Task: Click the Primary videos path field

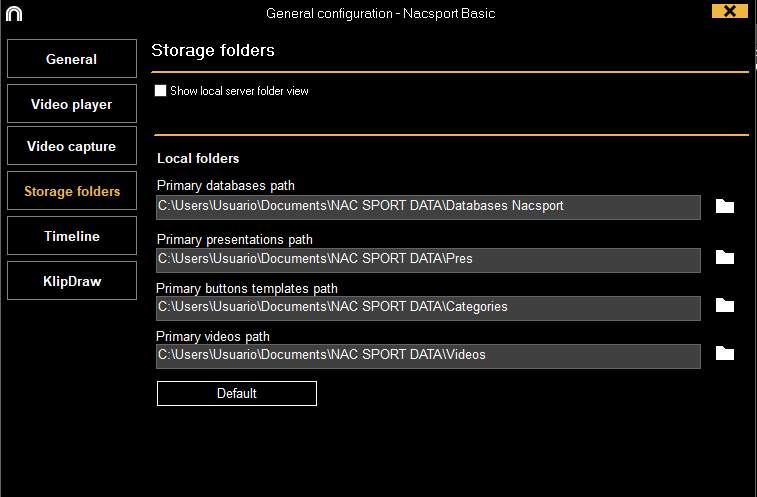Action: point(428,356)
